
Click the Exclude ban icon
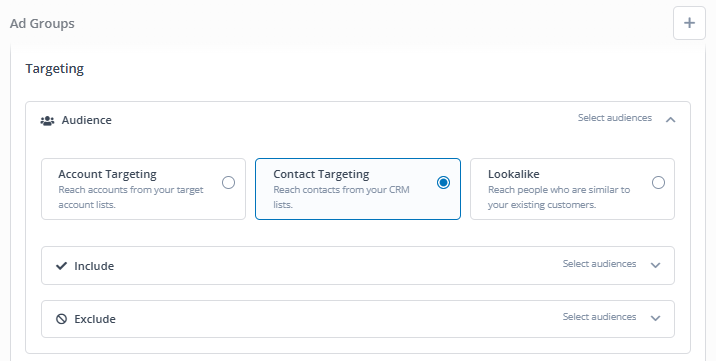point(61,319)
